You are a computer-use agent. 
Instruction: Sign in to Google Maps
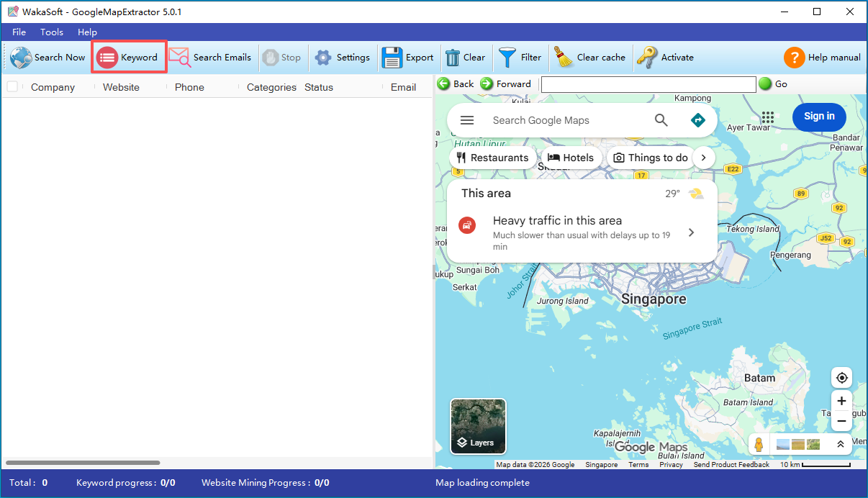(819, 117)
